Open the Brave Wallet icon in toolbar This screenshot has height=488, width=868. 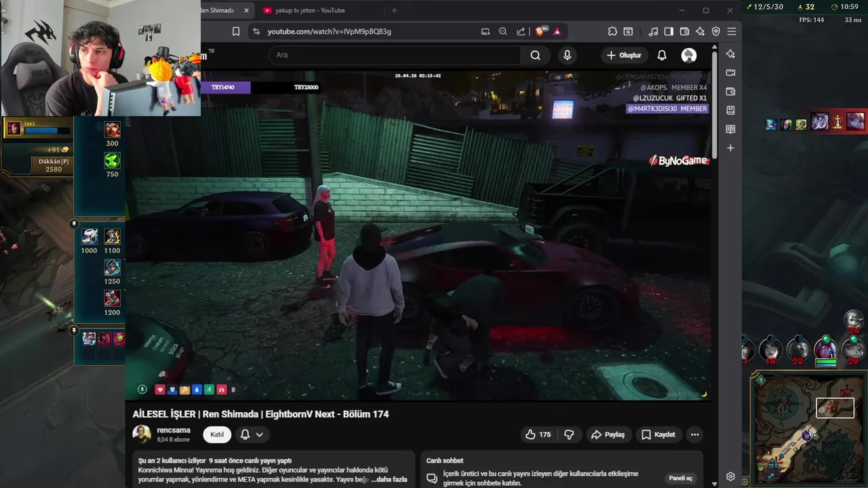684,31
